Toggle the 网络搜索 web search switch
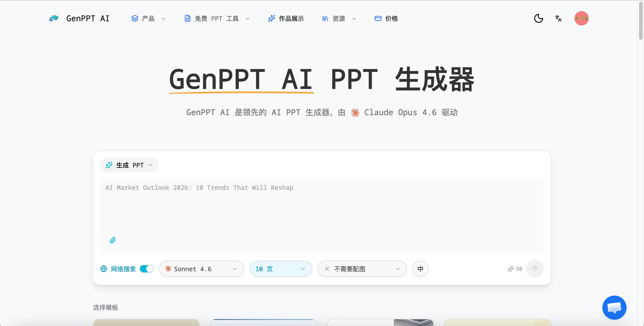 [x=146, y=269]
